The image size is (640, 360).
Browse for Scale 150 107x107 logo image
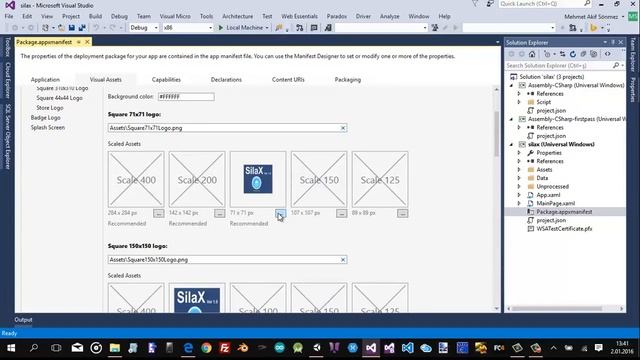342,213
